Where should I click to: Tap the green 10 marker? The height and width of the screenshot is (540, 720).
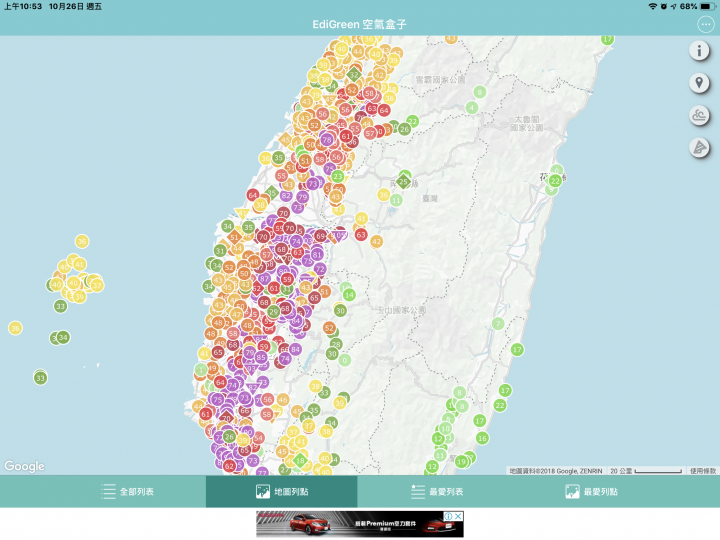coord(445,428)
